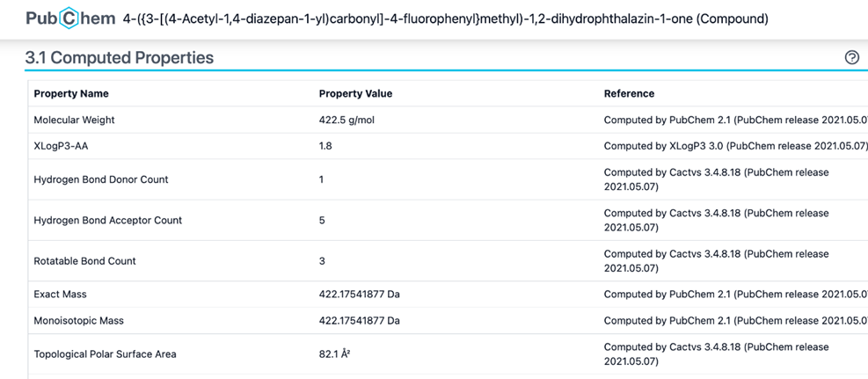Viewport: 868px width, 379px height.
Task: Click the Rotatable Bond Count Cactvs reference
Action: [716, 261]
